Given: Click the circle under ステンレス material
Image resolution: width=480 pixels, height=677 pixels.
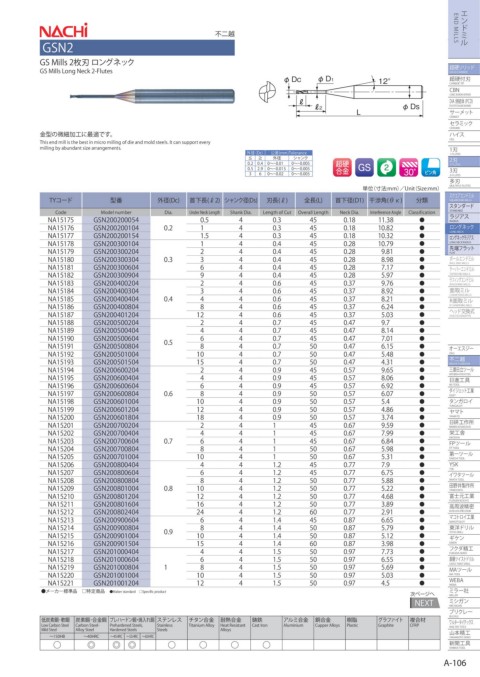Looking at the screenshot, I should point(171,645).
